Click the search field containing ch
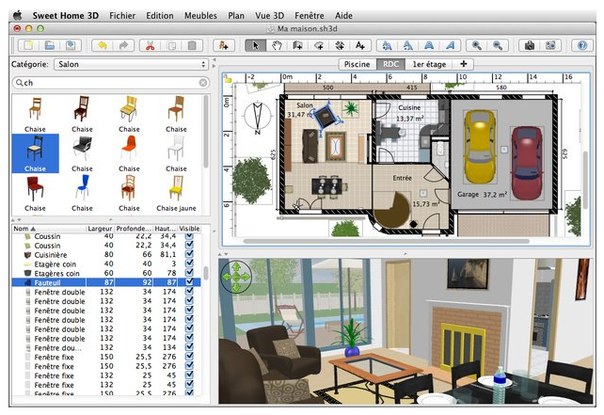Viewport: 604px width, 415px height. (111, 82)
